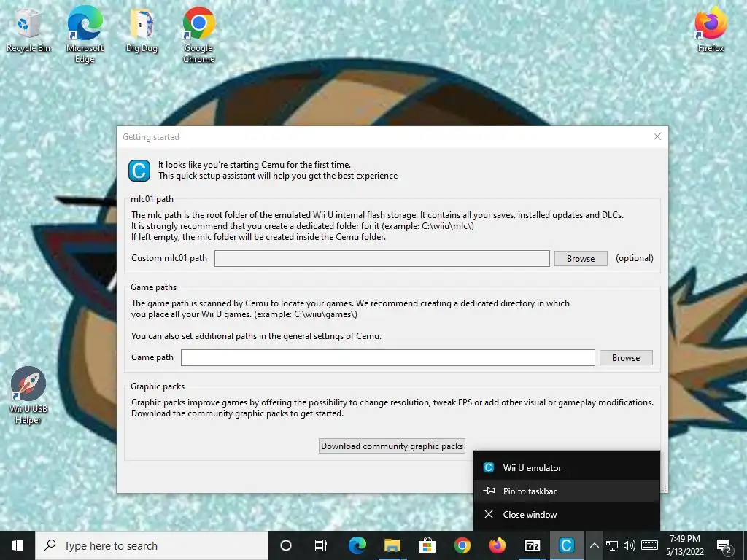
Task: Open the taskbar clock and date
Action: (684, 545)
